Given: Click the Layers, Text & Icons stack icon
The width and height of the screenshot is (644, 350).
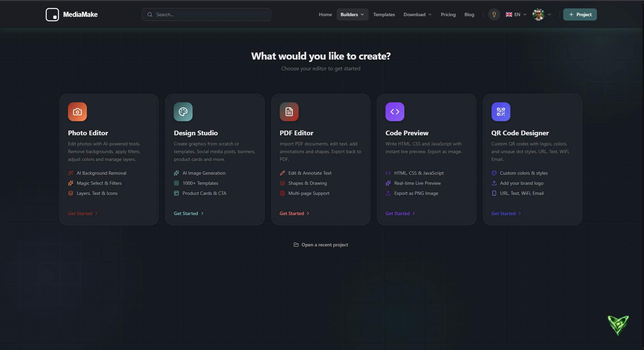Looking at the screenshot, I should (71, 193).
